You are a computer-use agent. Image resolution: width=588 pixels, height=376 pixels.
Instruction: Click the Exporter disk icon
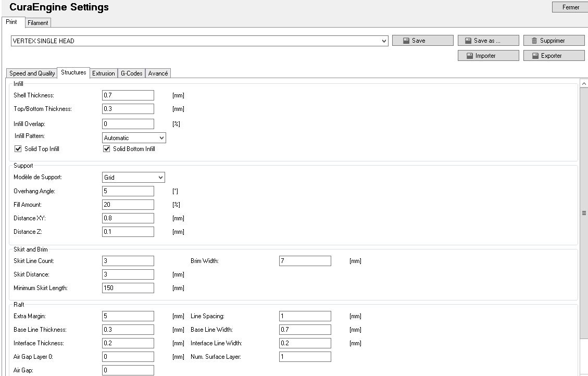(535, 56)
